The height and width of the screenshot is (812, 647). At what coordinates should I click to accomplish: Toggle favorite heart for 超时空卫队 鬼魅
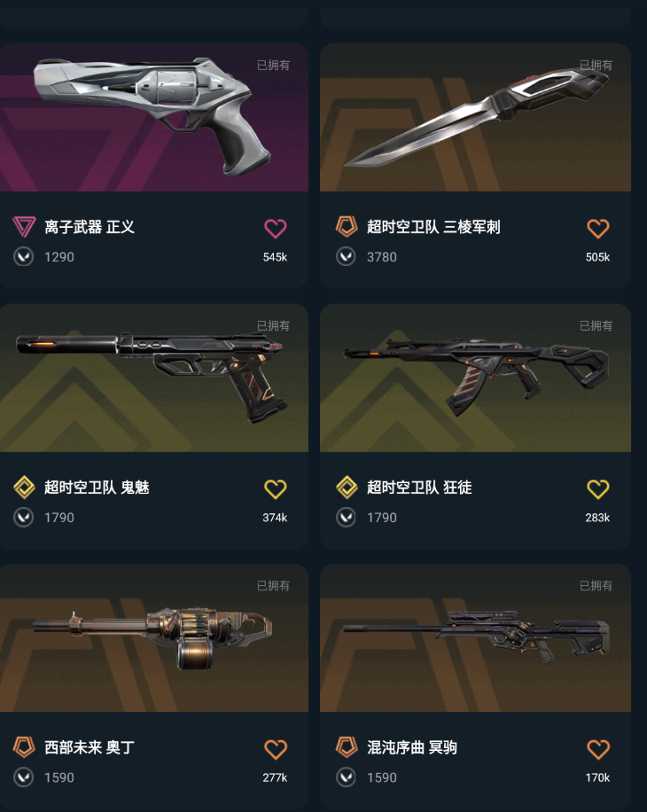(x=275, y=488)
